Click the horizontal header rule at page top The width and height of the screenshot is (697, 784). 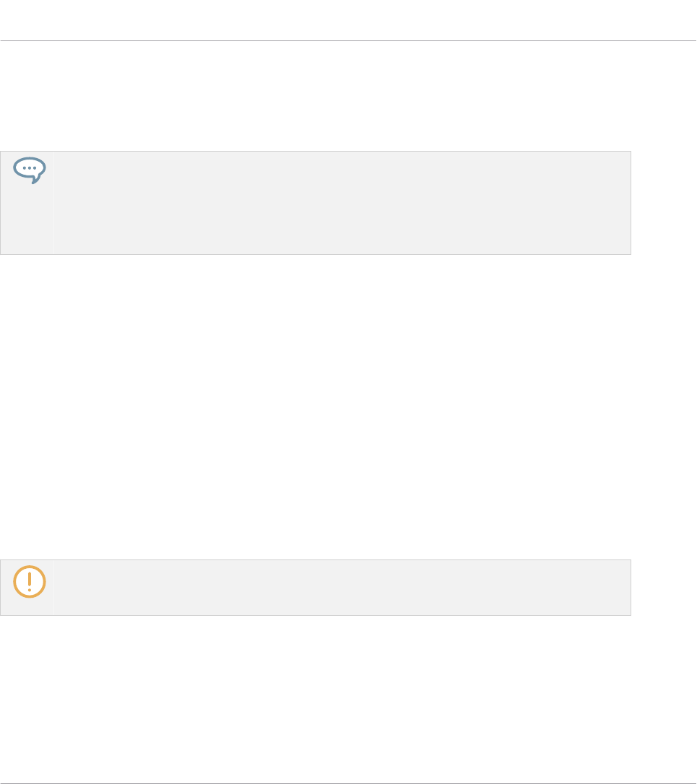point(348,40)
